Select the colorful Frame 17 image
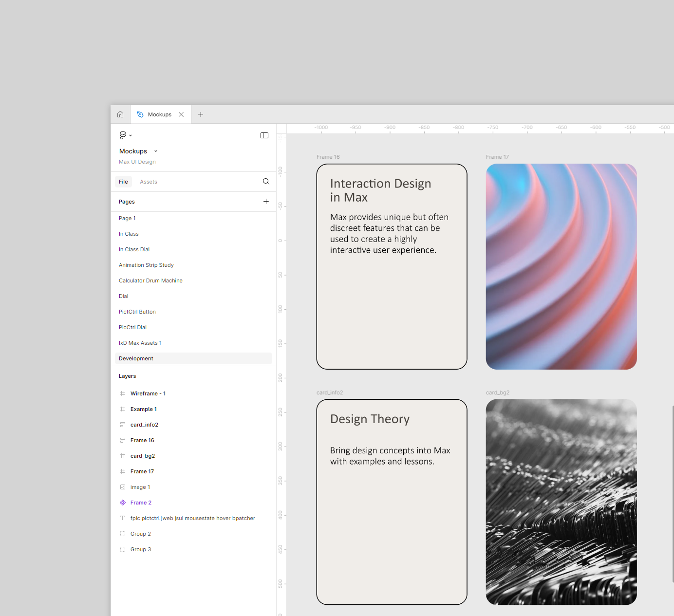The width and height of the screenshot is (674, 616). click(561, 266)
